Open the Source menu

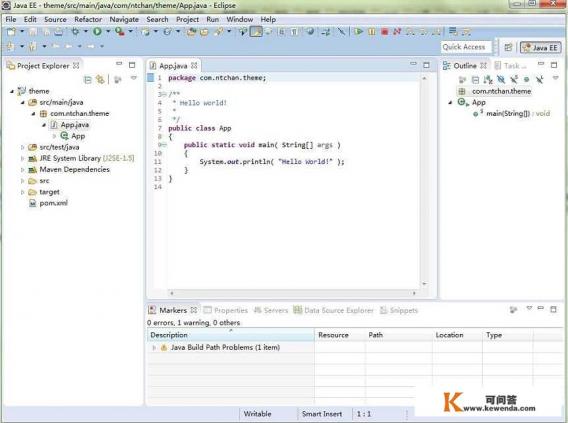click(55, 20)
